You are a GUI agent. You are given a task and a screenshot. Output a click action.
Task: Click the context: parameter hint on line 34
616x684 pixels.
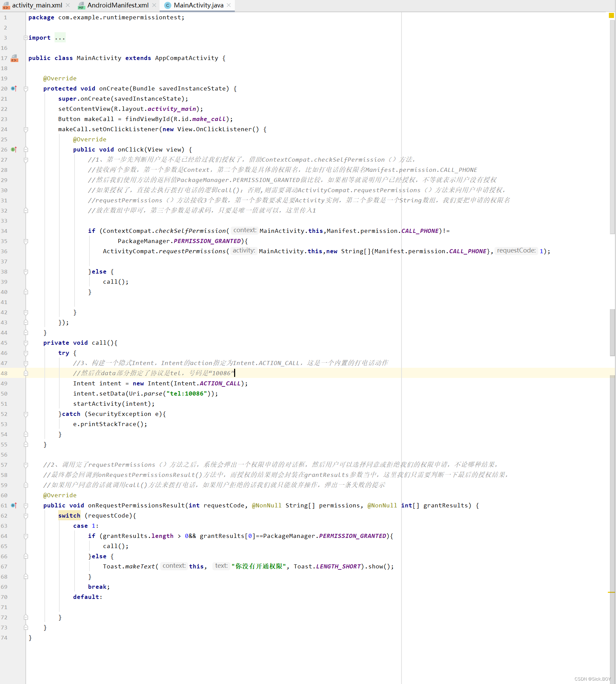[245, 230]
